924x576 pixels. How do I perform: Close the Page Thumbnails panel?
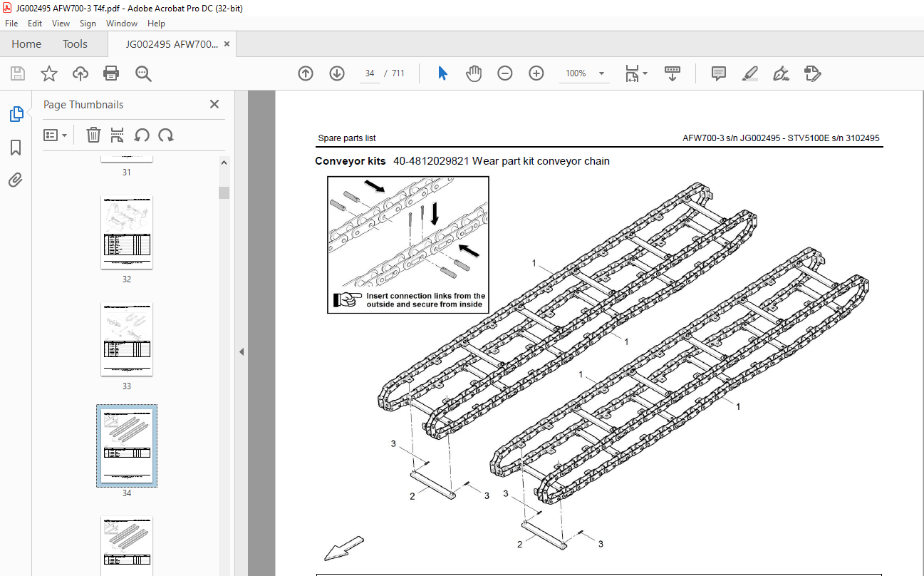(x=214, y=104)
